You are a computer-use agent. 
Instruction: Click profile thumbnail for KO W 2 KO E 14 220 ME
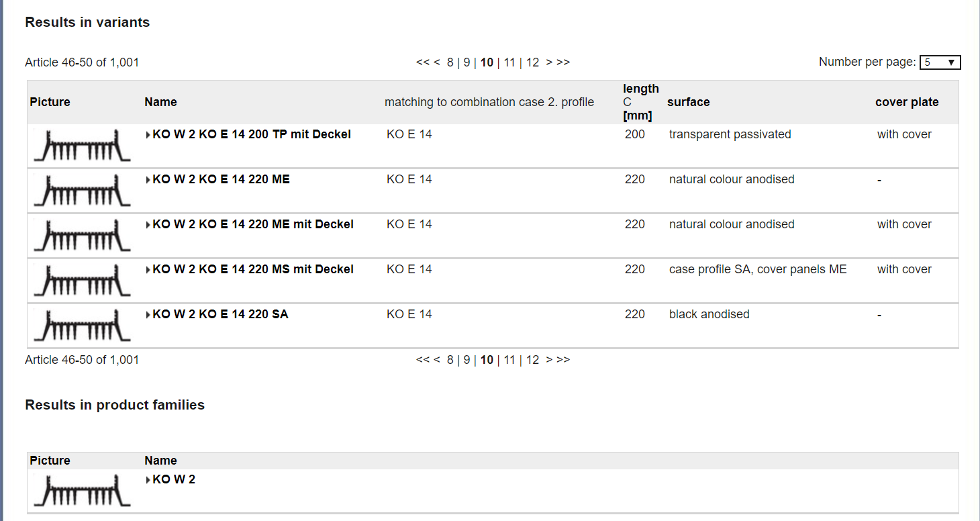coord(82,191)
